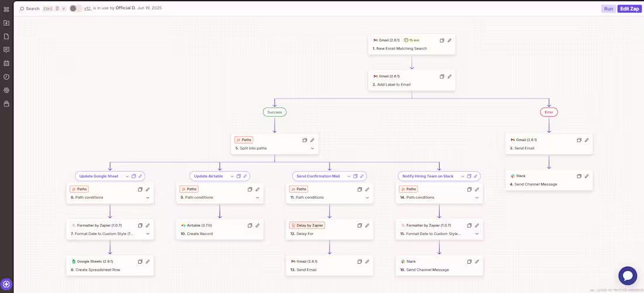Expand step 6 Path conditions chevron
644x293 pixels.
pos(148,197)
